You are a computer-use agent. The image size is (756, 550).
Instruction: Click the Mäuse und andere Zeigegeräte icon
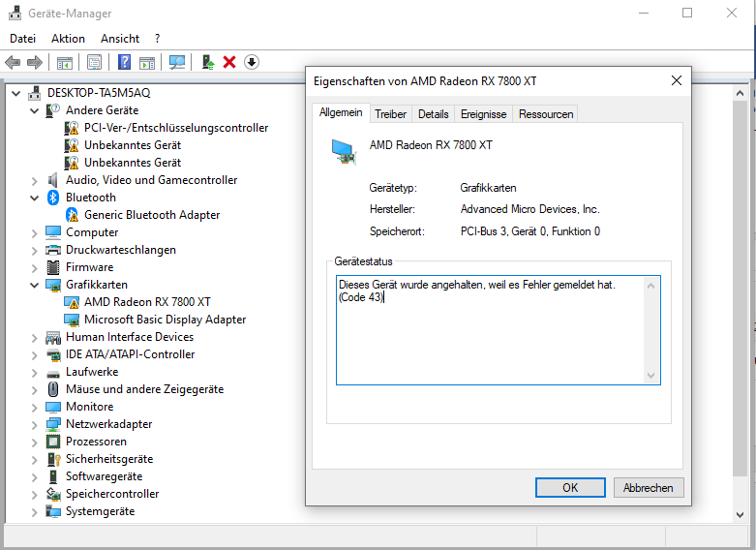[53, 389]
